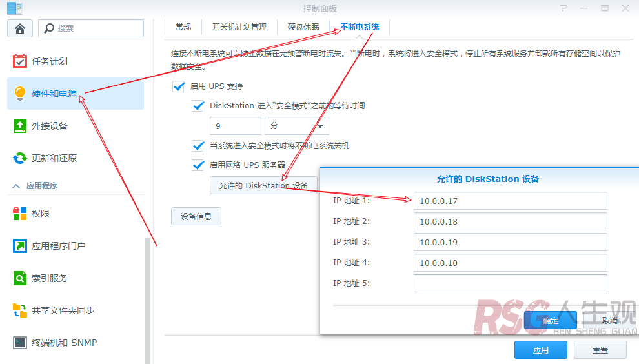Click IP 地址 2 field 10.0.0.18
Viewport: 639px width, 364px height.
pyautogui.click(x=510, y=222)
